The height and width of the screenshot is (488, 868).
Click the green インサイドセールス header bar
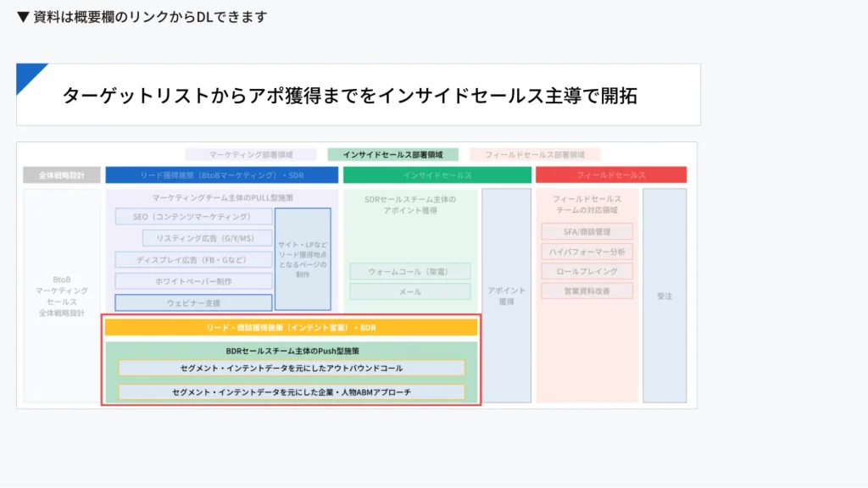point(437,175)
